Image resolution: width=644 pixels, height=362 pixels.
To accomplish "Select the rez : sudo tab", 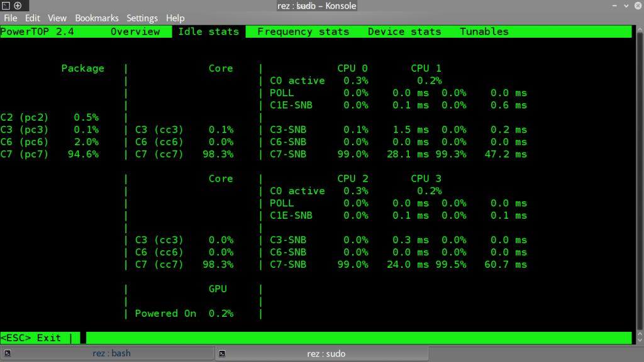I will (326, 354).
